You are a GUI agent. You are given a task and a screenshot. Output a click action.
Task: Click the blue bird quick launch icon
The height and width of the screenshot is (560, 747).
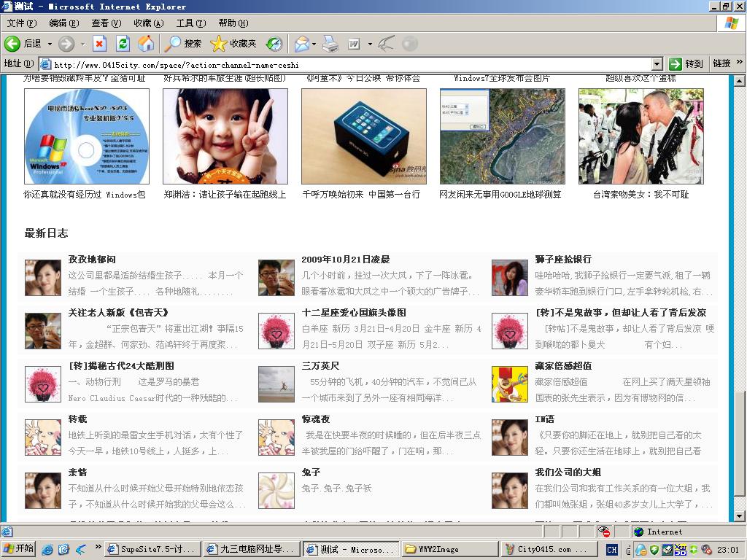point(80,550)
